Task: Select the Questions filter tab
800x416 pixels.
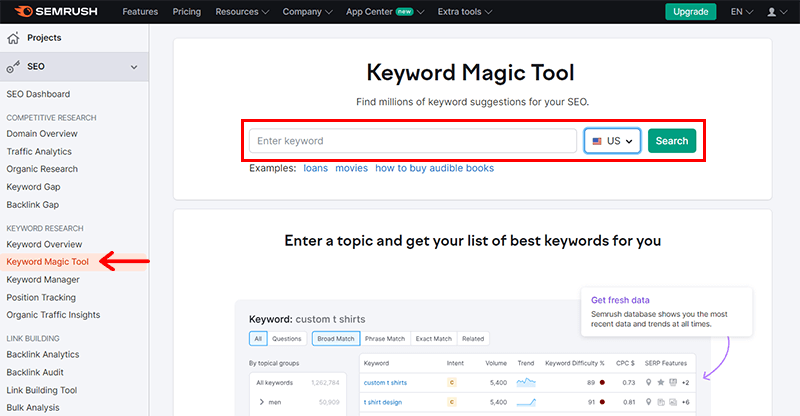Action: tap(287, 338)
